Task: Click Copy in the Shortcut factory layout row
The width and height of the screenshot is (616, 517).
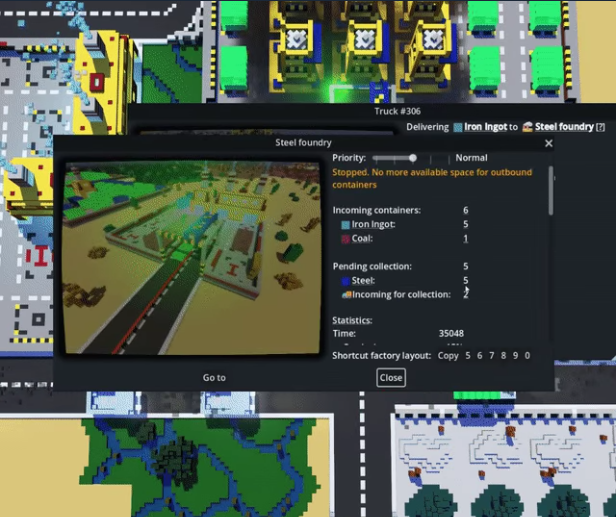Action: (448, 356)
